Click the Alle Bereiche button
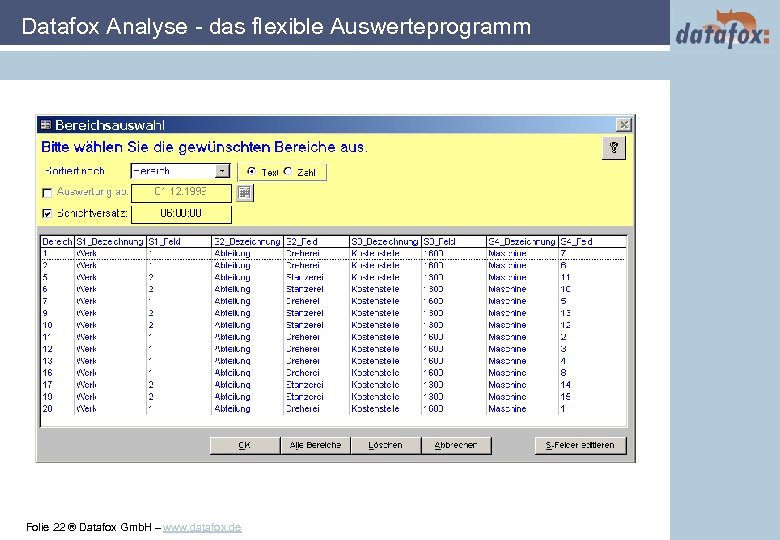The image size is (780, 540). (x=315, y=445)
